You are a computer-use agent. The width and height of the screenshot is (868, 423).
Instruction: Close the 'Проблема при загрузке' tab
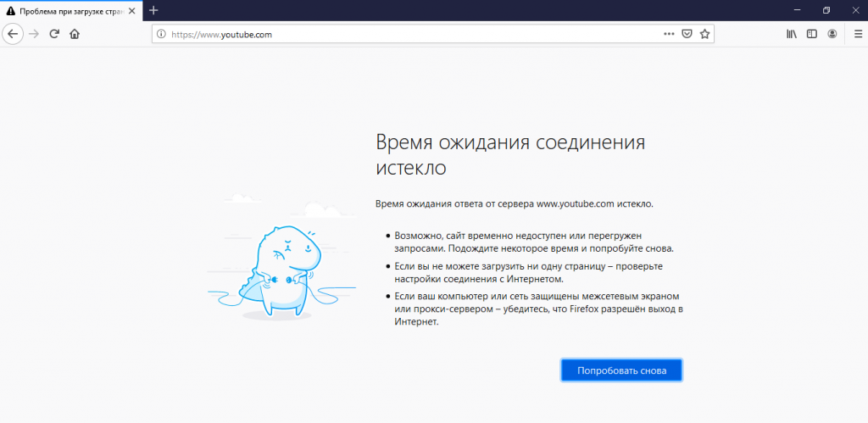tap(131, 10)
